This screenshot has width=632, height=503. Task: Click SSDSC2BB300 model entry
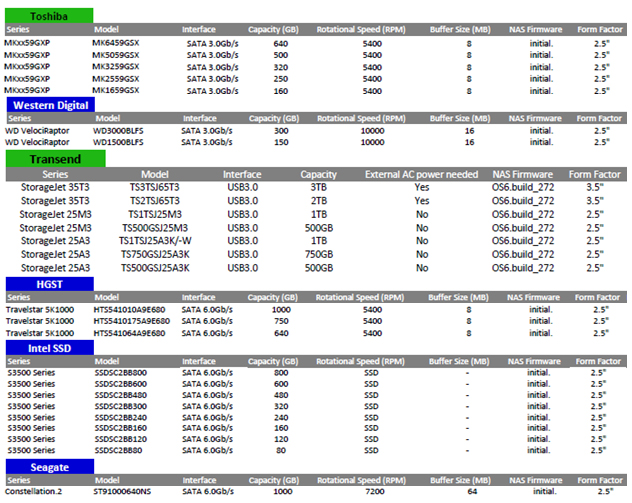point(121,407)
